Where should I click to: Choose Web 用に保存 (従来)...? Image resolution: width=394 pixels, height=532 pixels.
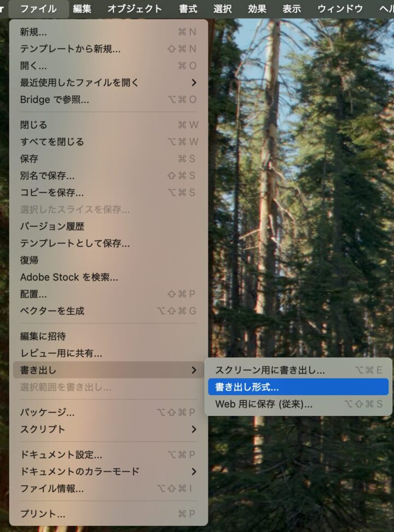click(x=298, y=404)
